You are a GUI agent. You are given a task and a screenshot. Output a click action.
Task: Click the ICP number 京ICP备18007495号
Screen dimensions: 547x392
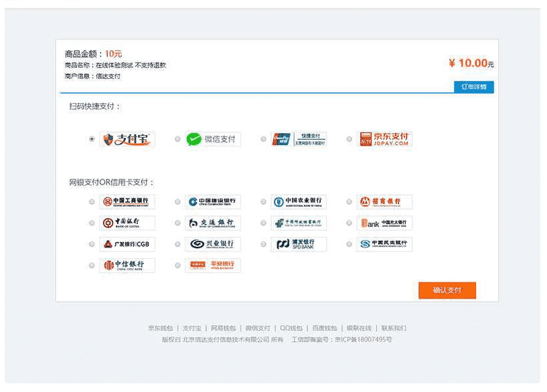pos(363,339)
